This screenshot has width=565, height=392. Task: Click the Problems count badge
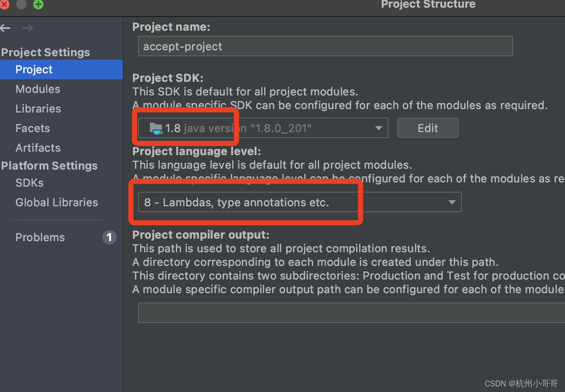tap(110, 237)
